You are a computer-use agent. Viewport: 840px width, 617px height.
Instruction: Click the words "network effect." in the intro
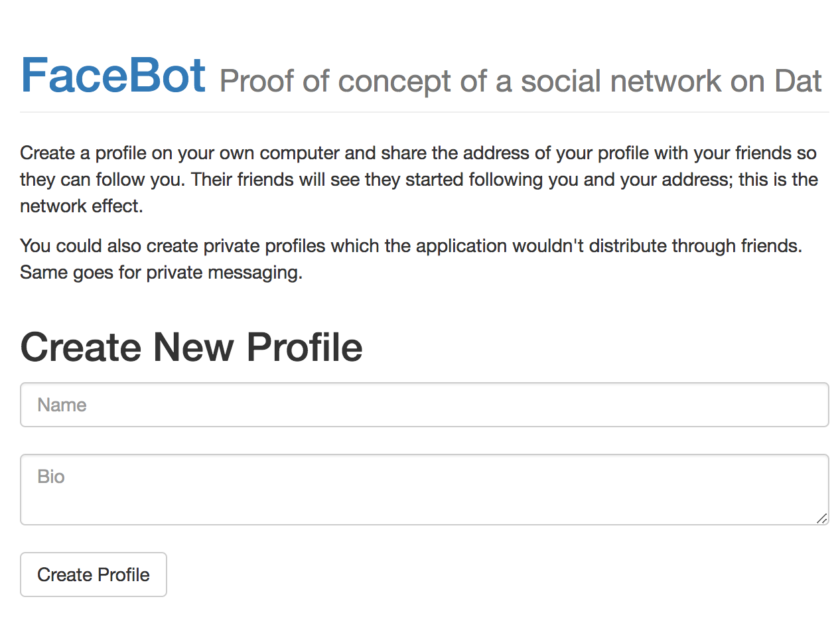(x=81, y=206)
